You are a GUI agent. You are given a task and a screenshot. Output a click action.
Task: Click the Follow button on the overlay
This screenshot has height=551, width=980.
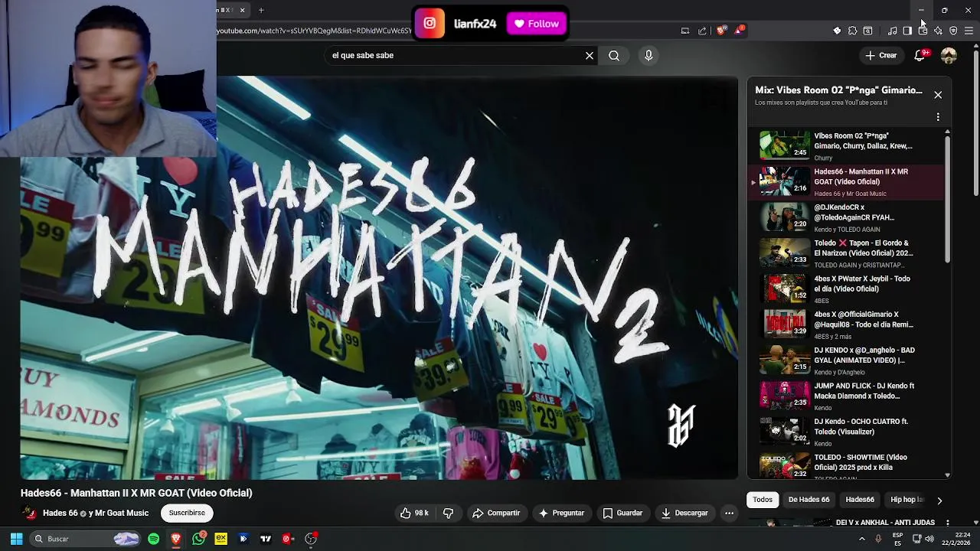pos(537,24)
